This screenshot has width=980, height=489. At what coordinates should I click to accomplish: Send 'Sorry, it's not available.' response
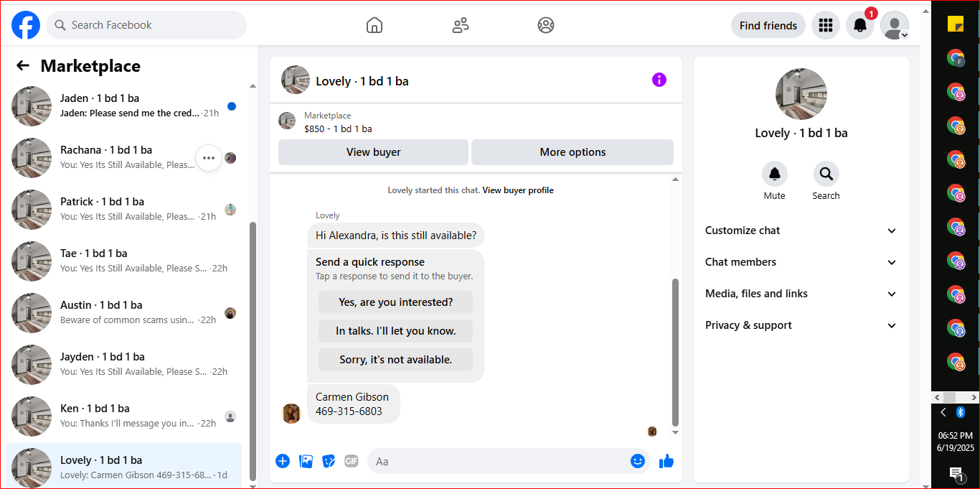coord(396,360)
